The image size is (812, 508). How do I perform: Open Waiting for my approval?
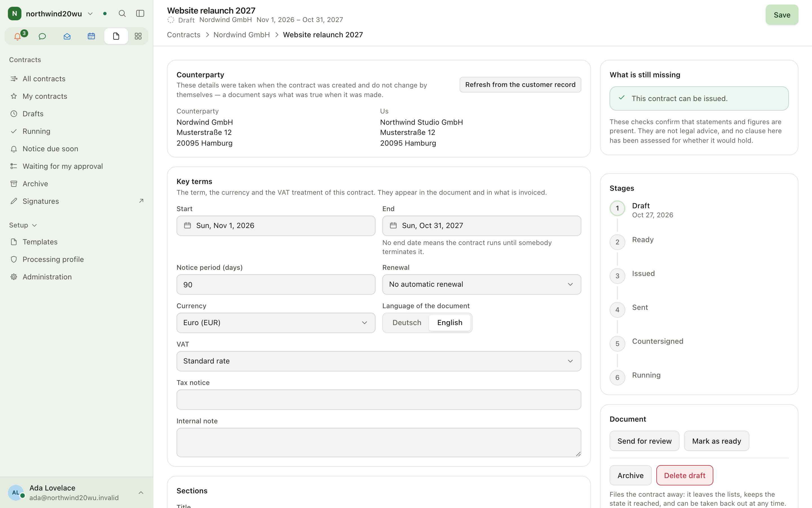(x=76, y=166)
